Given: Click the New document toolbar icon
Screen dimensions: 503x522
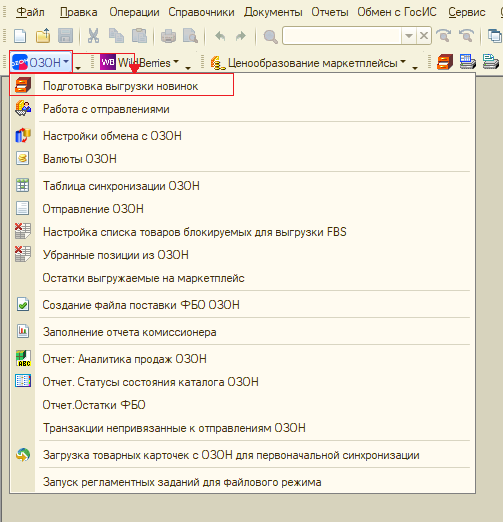Looking at the screenshot, I should click(20, 36).
